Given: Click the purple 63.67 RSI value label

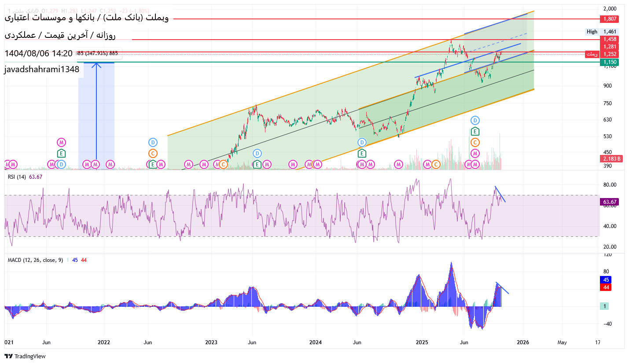Looking at the screenshot, I should tap(610, 202).
